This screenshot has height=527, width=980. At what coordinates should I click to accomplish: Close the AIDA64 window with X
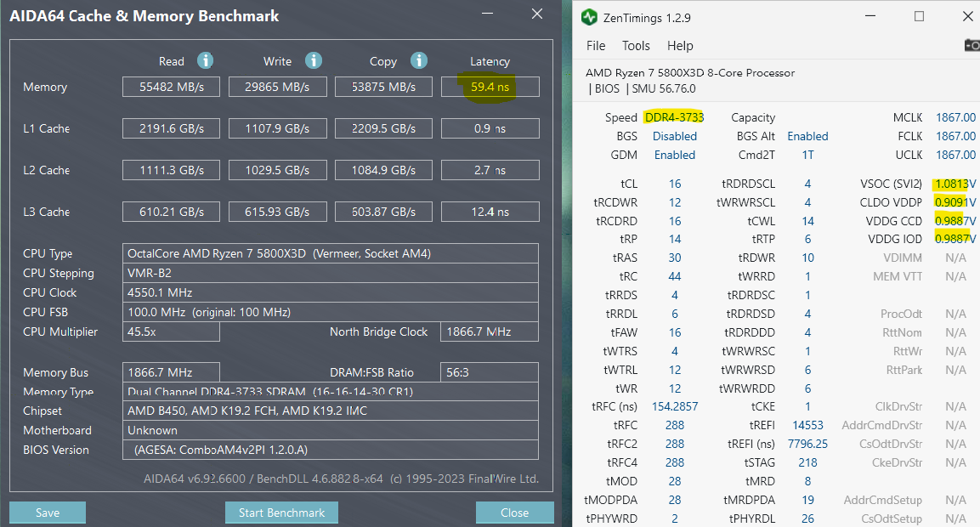point(537,14)
